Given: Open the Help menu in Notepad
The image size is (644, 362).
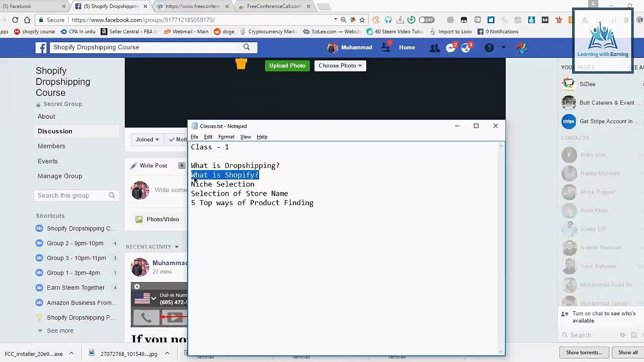Looking at the screenshot, I should click(262, 137).
